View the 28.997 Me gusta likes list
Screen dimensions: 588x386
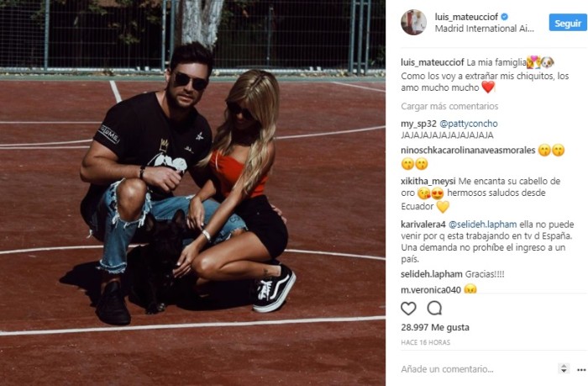[x=434, y=327]
